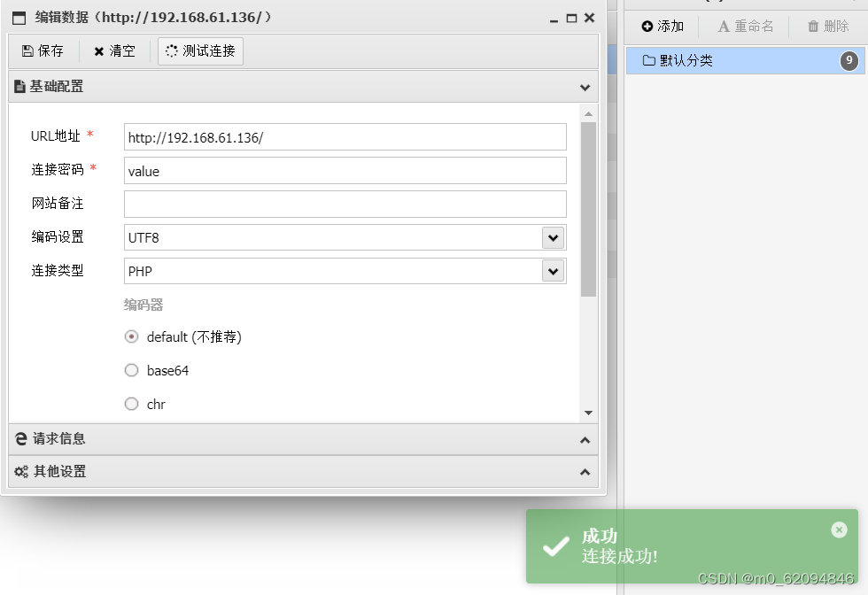Viewport: 868px width, 595px height.
Task: Click the 删除 (Delete) category button
Action: 828,26
